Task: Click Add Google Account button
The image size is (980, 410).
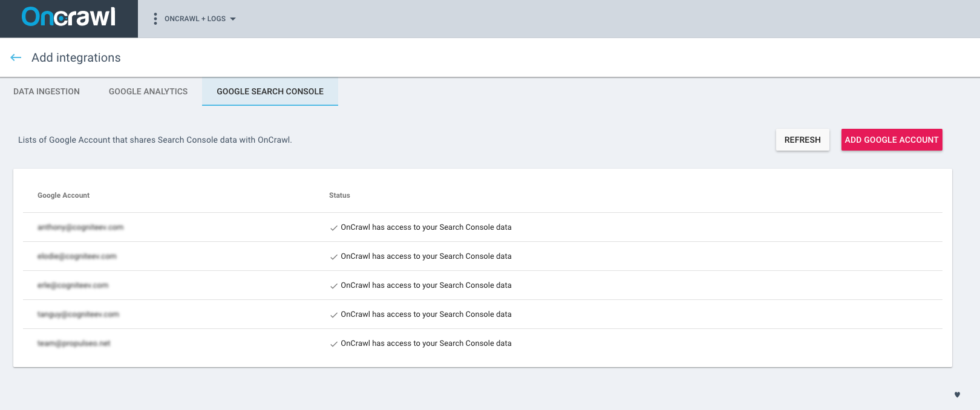Action: pyautogui.click(x=892, y=140)
